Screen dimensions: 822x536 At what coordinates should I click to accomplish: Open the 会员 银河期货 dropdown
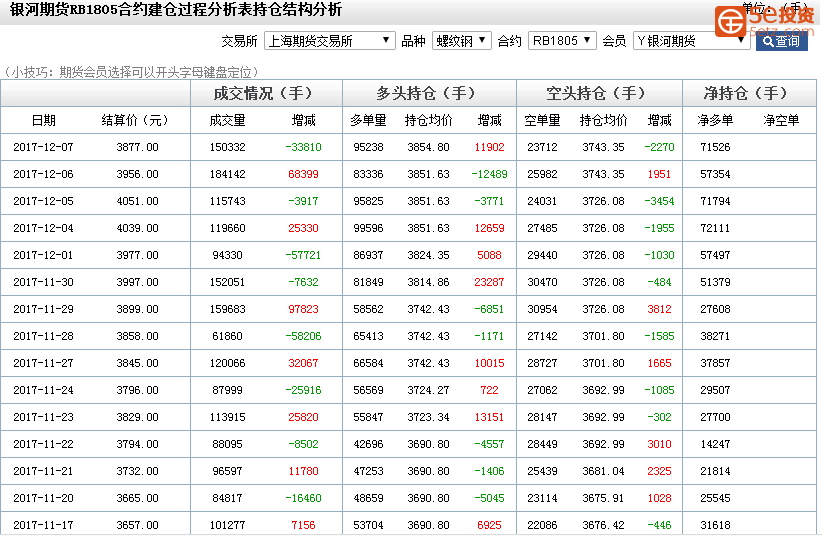click(x=692, y=41)
